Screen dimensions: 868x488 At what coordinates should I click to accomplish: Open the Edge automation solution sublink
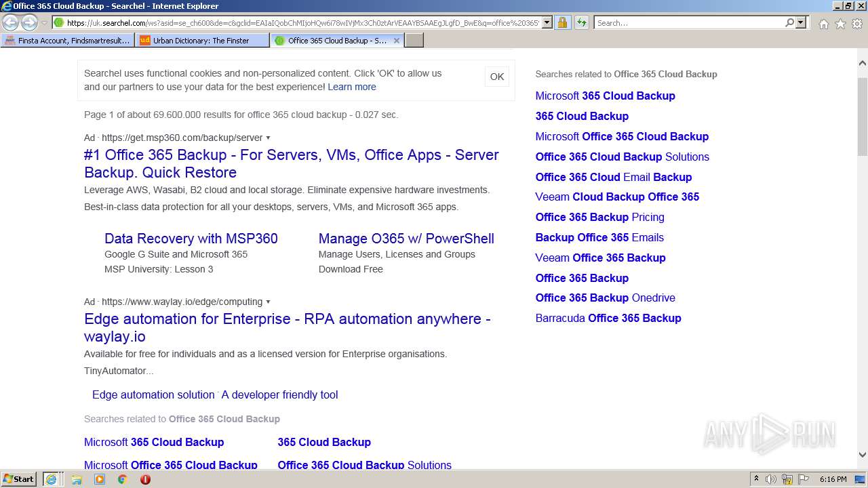pos(153,394)
